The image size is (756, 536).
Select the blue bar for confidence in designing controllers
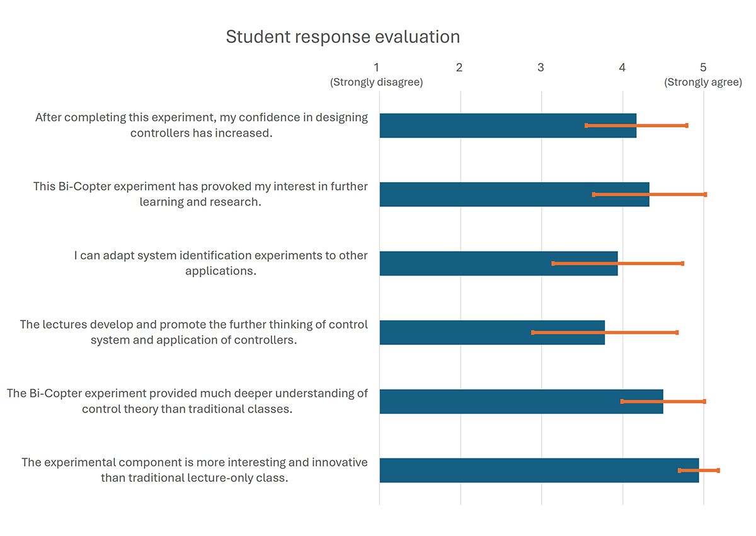(x=479, y=125)
